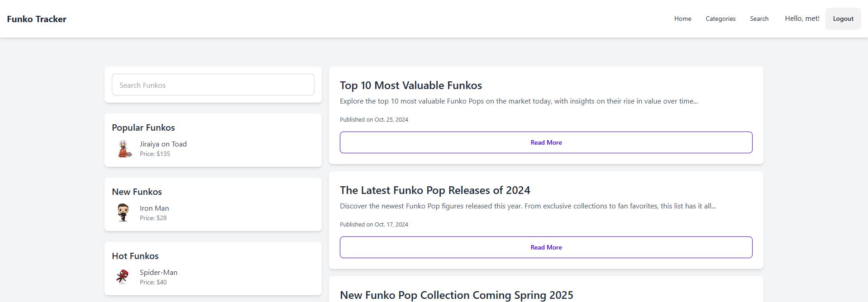Viewport: 868px width, 302px height.
Task: Click the Jiraiya on Toad figure thumbnail
Action: pyautogui.click(x=124, y=149)
